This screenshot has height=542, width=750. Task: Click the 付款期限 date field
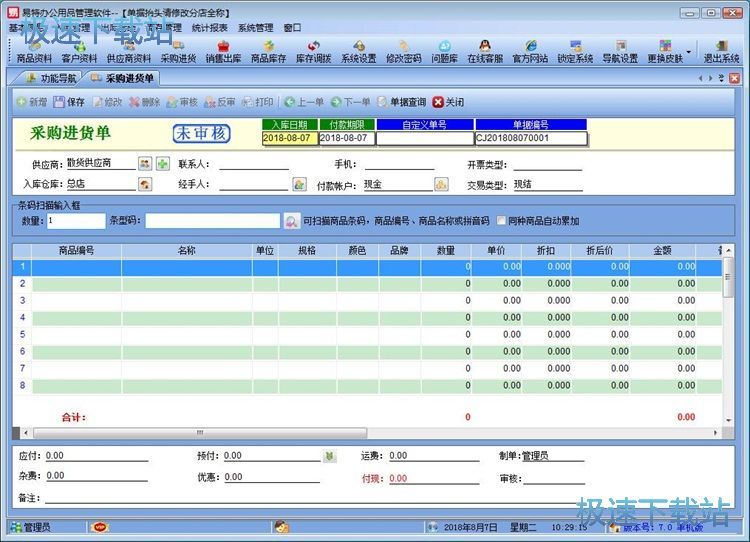(347, 138)
